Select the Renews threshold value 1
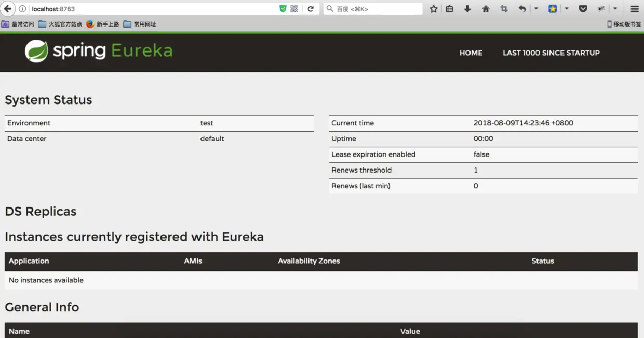The image size is (644, 338). coord(476,170)
